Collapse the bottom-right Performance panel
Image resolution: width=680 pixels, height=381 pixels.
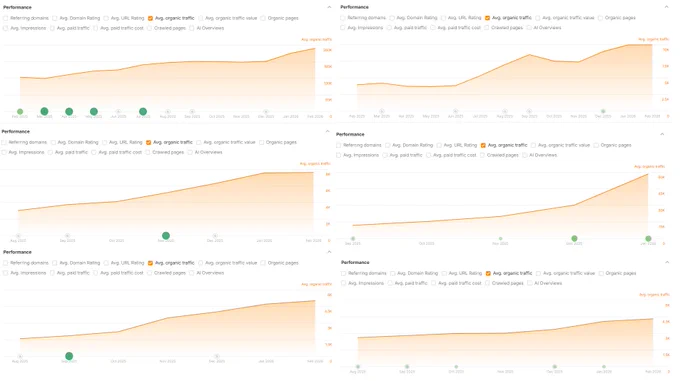pyautogui.click(x=667, y=262)
